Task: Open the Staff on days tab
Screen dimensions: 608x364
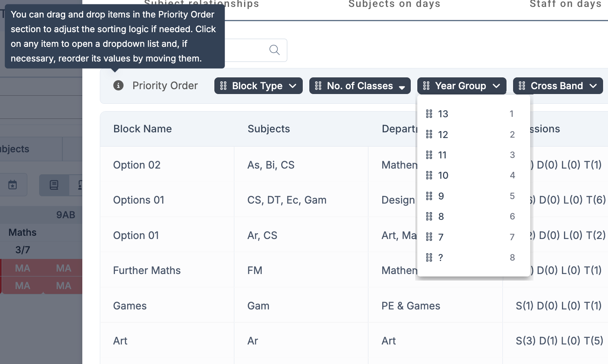Action: click(565, 4)
